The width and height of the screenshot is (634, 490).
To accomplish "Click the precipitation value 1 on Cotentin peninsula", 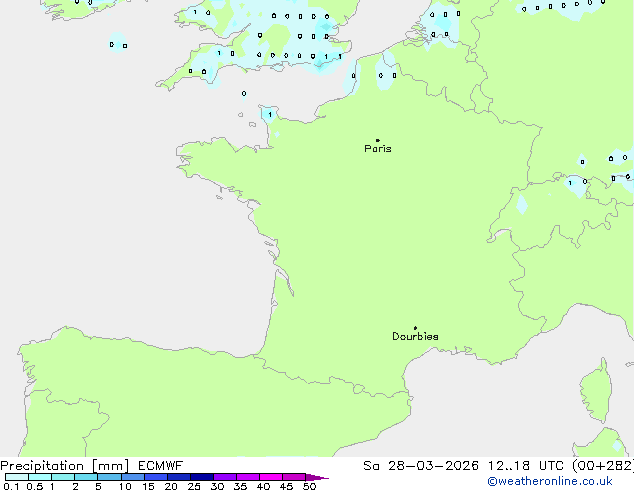I will (x=269, y=115).
